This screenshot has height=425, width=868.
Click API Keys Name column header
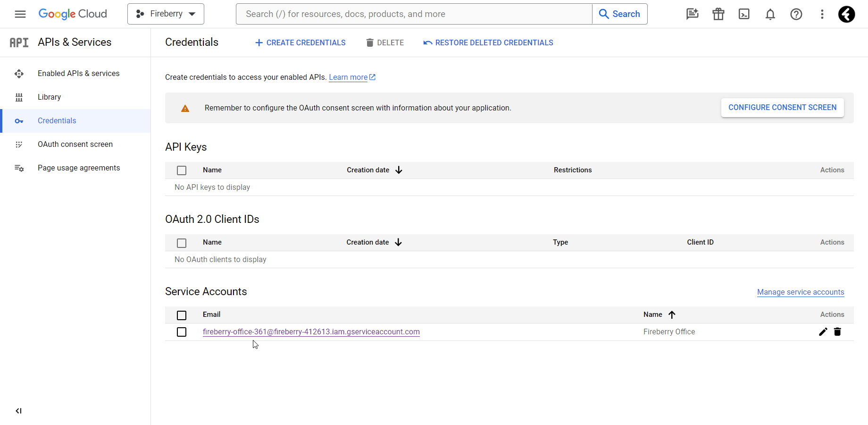point(212,170)
